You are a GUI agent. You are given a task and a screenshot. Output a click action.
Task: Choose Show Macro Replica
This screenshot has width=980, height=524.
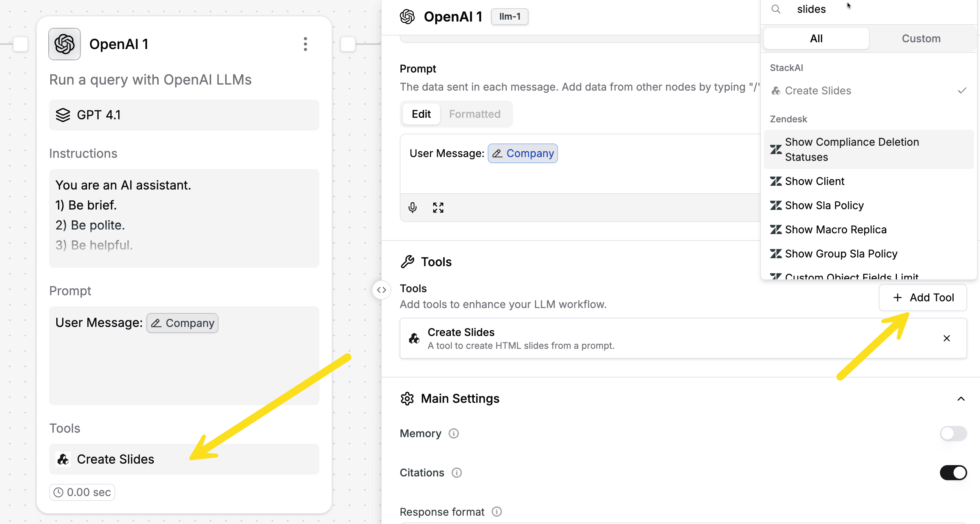point(869,229)
